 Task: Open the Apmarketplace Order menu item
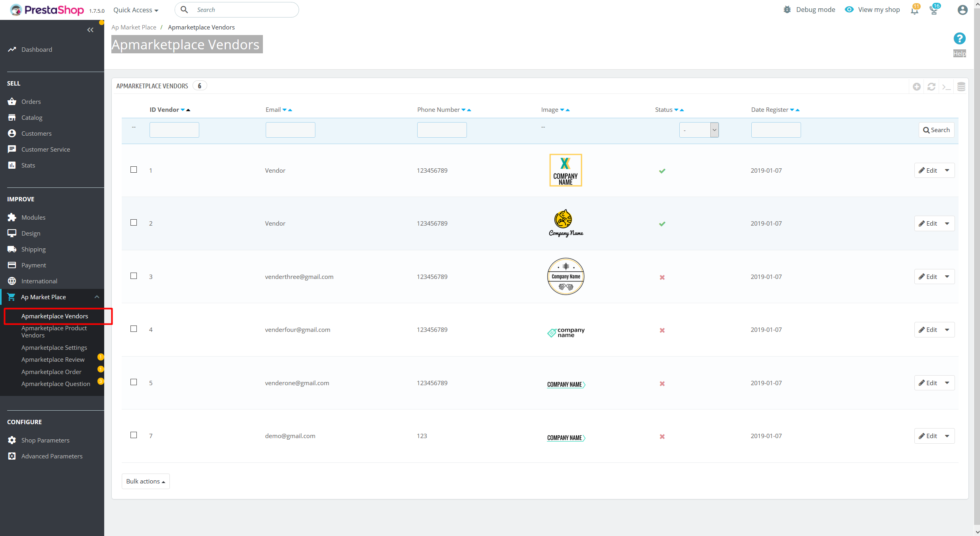point(51,372)
